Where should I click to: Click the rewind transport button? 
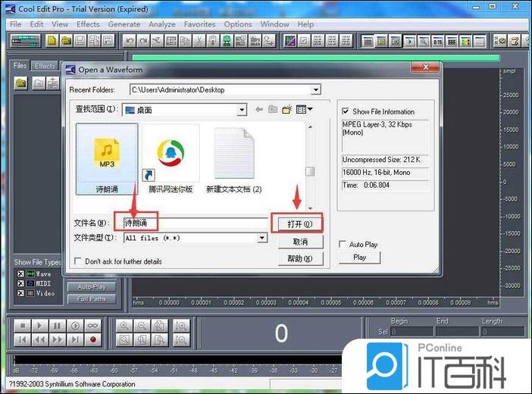[x=40, y=339]
